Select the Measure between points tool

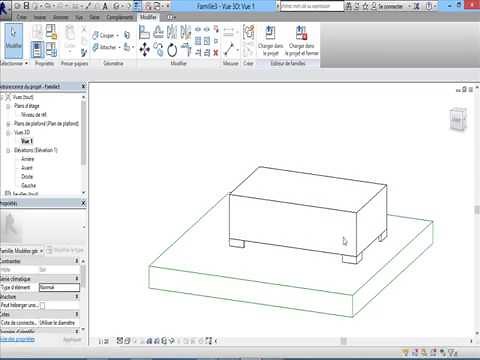tap(229, 49)
